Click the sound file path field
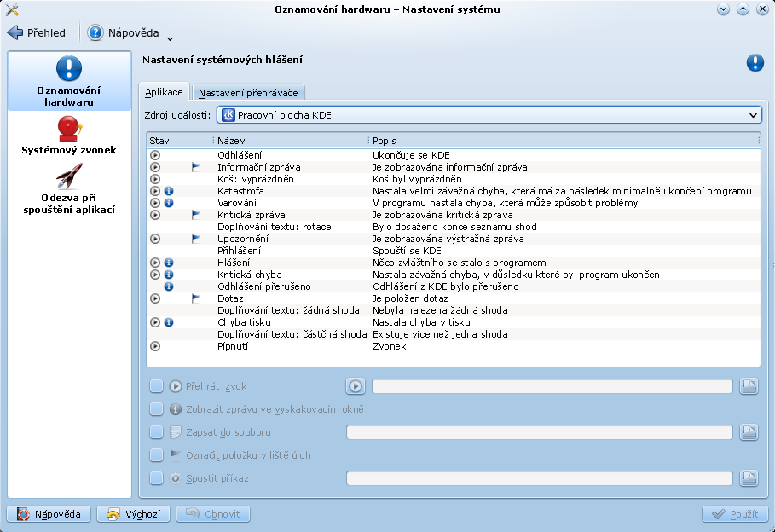Viewport: 775px width, 532px height. coord(552,386)
